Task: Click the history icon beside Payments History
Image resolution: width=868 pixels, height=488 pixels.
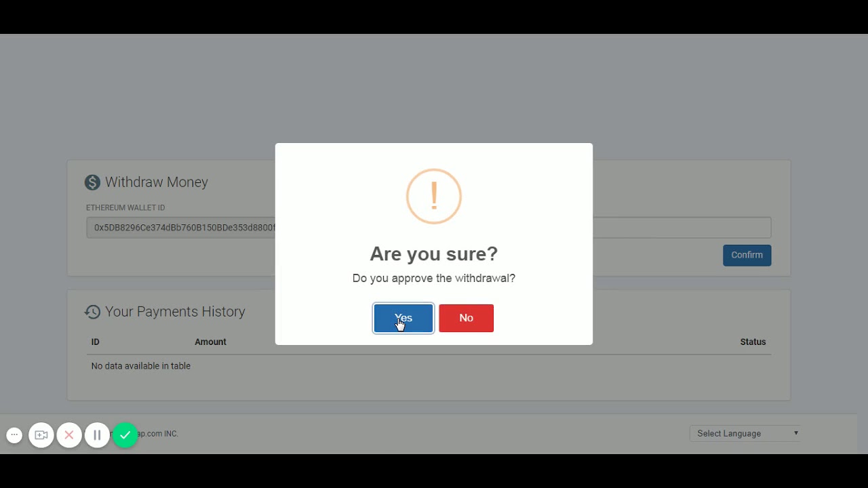Action: 92,312
